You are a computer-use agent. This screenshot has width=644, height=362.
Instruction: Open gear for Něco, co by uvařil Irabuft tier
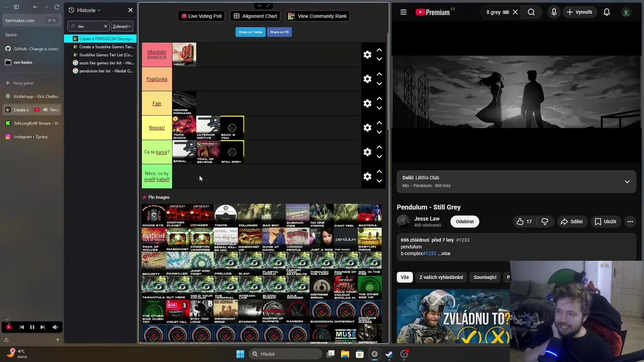(367, 176)
